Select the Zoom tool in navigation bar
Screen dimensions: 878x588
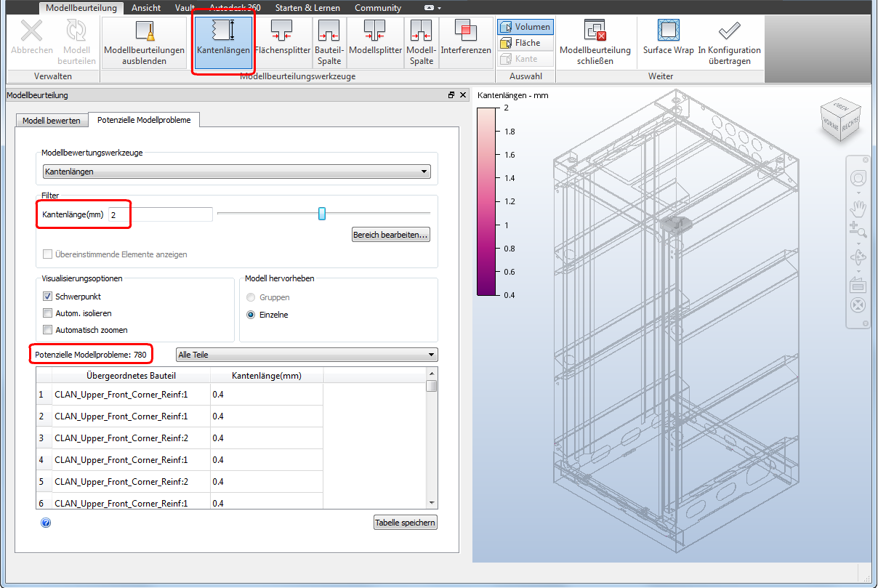click(858, 230)
